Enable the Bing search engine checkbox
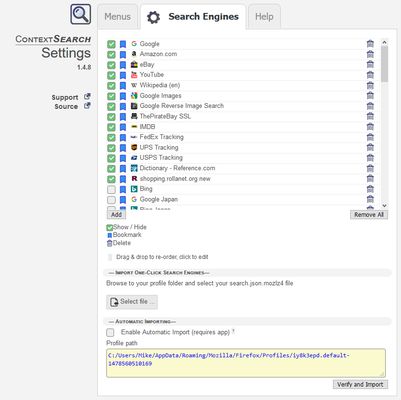The image size is (401, 400). point(111,189)
